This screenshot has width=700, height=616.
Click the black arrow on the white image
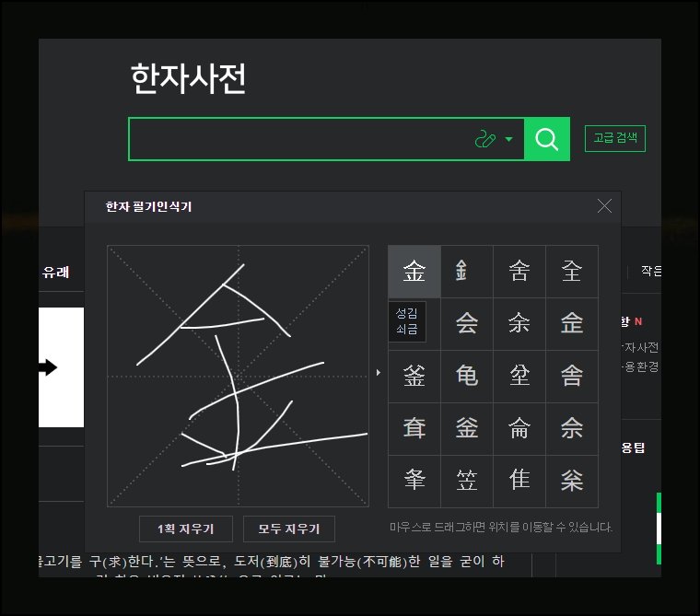[48, 367]
